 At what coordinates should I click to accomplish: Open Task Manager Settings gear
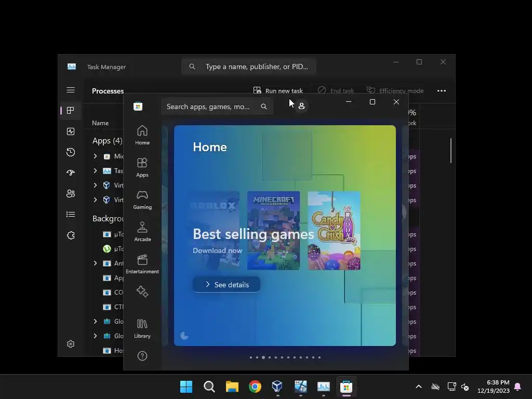click(71, 344)
